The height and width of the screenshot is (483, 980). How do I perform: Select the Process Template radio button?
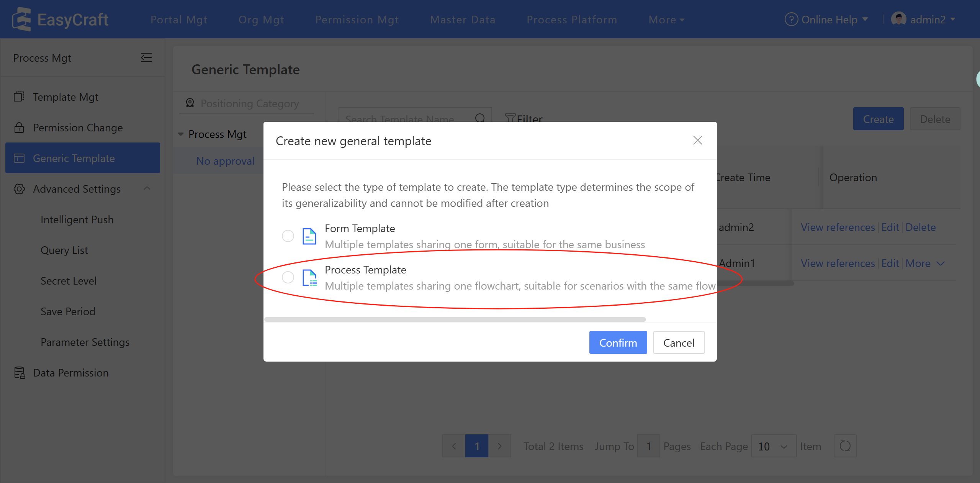(x=288, y=277)
